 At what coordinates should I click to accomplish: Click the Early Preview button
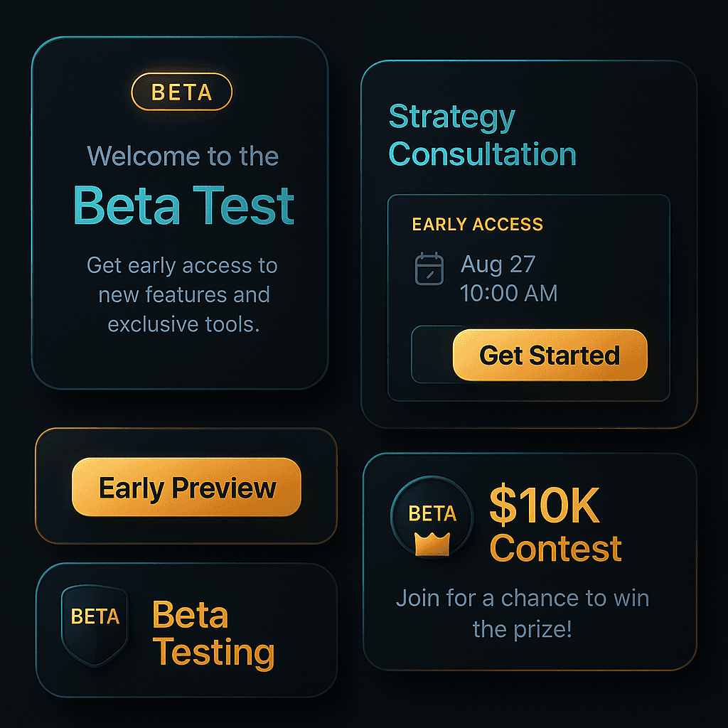[186, 487]
